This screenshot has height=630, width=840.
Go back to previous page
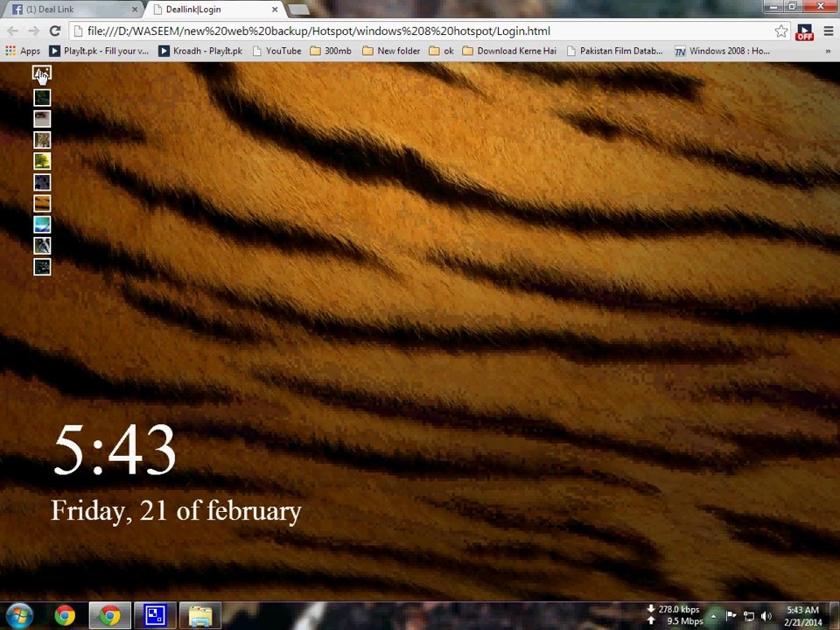[x=13, y=31]
